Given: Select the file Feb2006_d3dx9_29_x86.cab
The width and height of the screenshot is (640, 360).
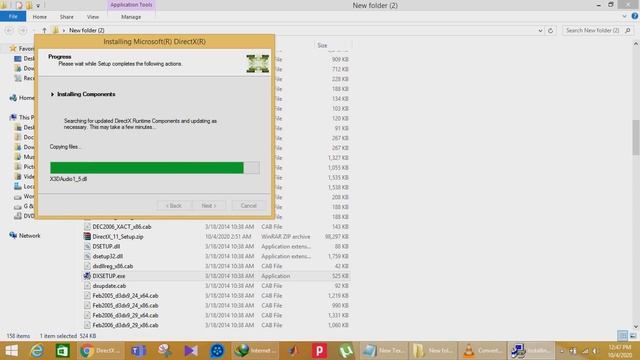Looking at the screenshot, I should pyautogui.click(x=125, y=325).
